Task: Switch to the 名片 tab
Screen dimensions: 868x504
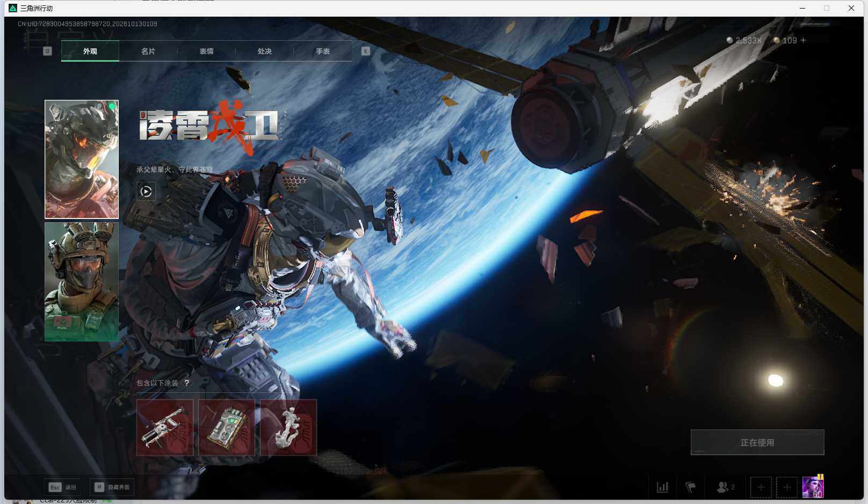Action: 148,51
